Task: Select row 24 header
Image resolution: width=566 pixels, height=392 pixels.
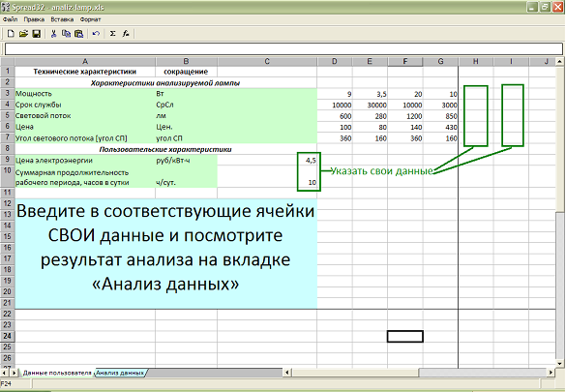Action: 7,336
